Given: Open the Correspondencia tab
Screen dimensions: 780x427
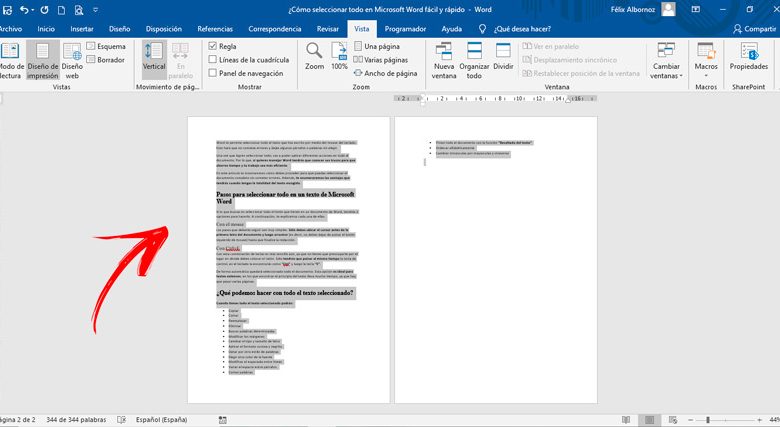Looking at the screenshot, I should click(275, 29).
